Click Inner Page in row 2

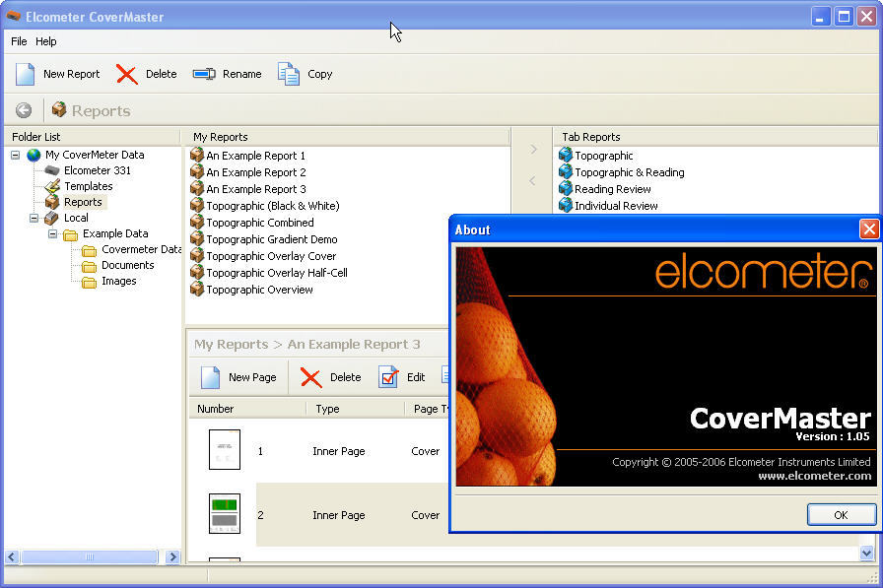click(x=338, y=515)
